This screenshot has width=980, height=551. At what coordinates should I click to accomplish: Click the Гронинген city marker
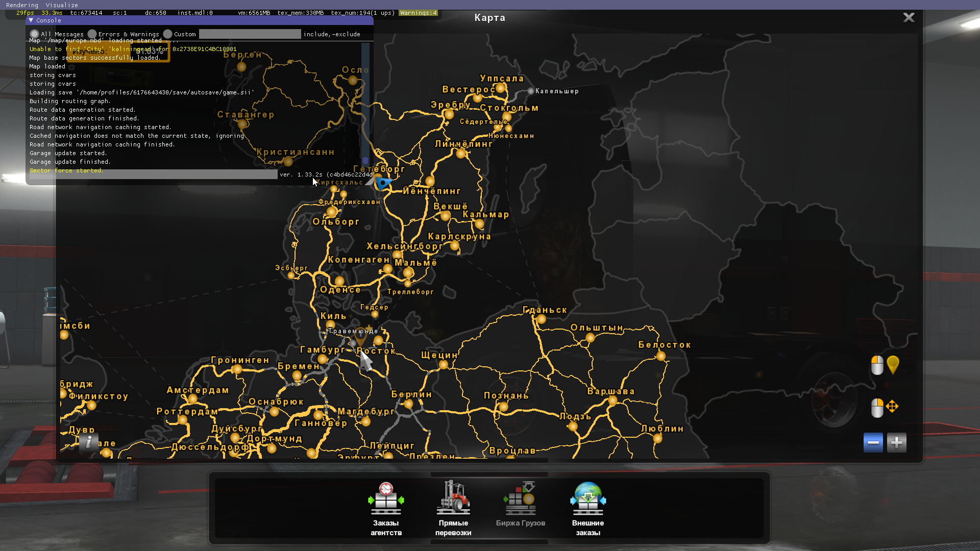click(236, 369)
